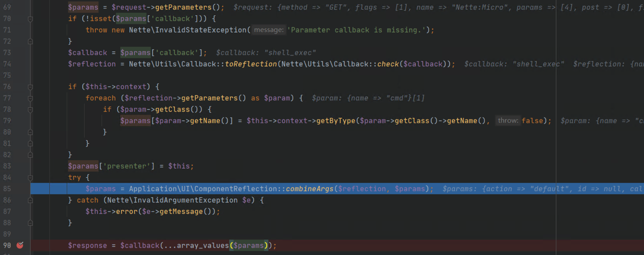The height and width of the screenshot is (255, 644).
Task: Click the 'message:' inlay hint on line 71
Action: pyautogui.click(x=268, y=30)
